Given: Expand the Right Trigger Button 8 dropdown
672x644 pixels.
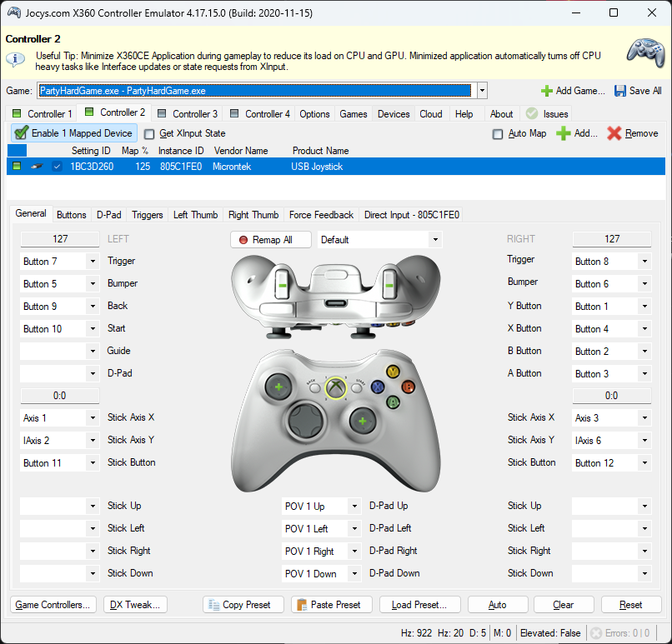Looking at the screenshot, I should point(644,262).
